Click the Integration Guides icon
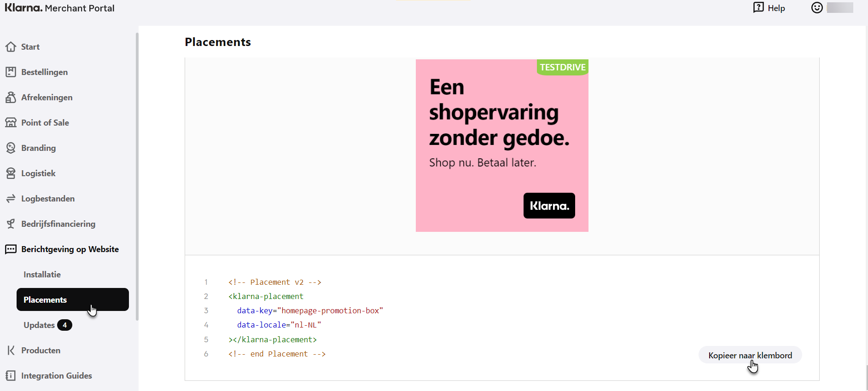This screenshot has width=868, height=391. (11, 376)
